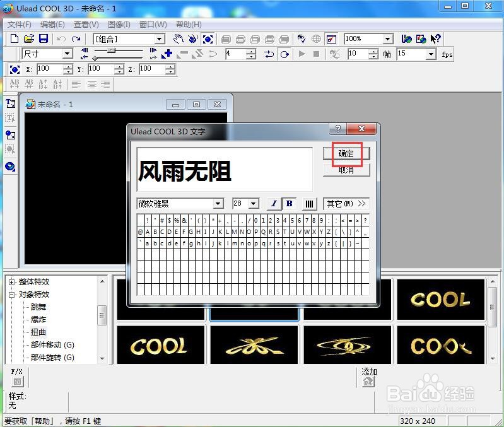Select the top-right COOL thumbnail preset
The height and width of the screenshot is (427, 504).
[441, 299]
